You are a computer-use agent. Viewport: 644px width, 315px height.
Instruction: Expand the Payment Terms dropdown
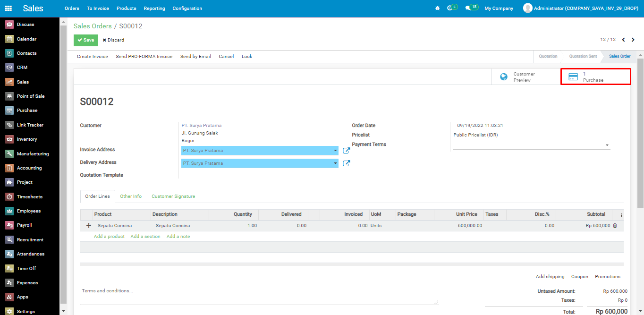click(x=607, y=145)
